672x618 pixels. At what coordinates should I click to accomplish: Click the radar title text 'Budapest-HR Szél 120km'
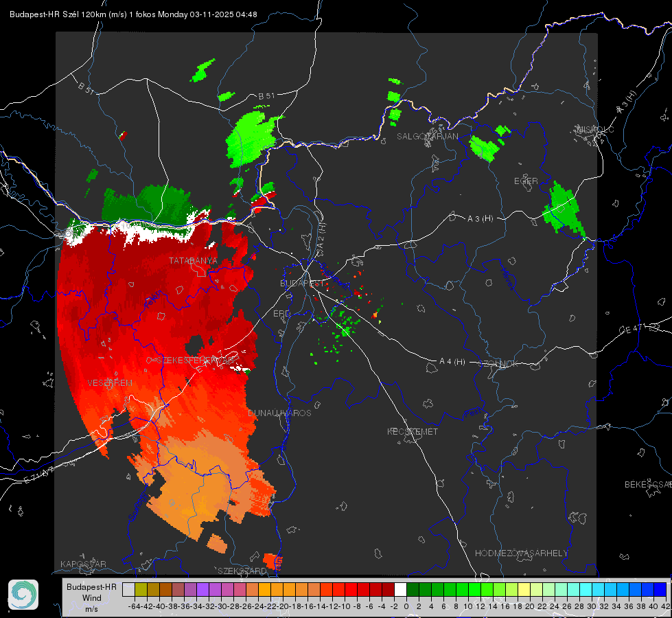click(58, 14)
